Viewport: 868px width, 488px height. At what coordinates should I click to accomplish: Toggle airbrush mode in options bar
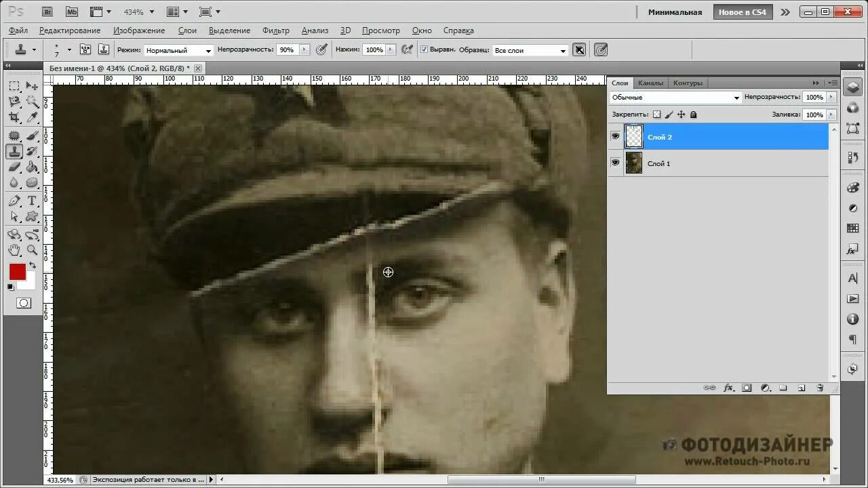point(407,49)
